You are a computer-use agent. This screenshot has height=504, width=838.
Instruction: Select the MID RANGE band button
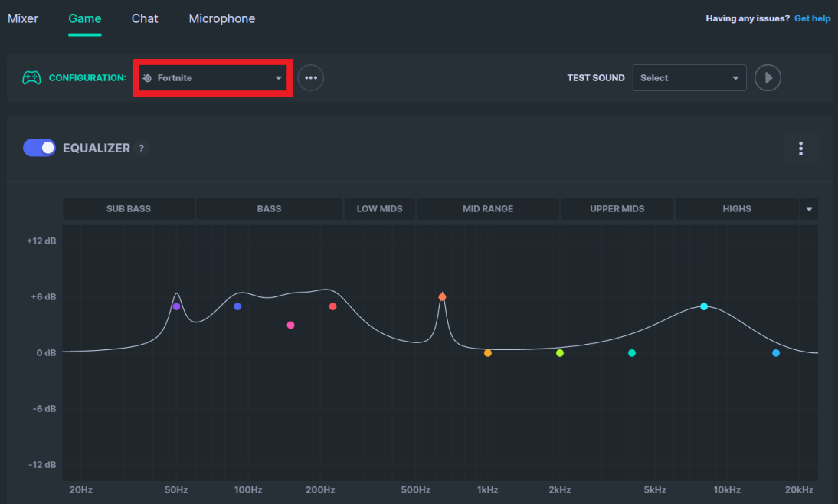[488, 209]
